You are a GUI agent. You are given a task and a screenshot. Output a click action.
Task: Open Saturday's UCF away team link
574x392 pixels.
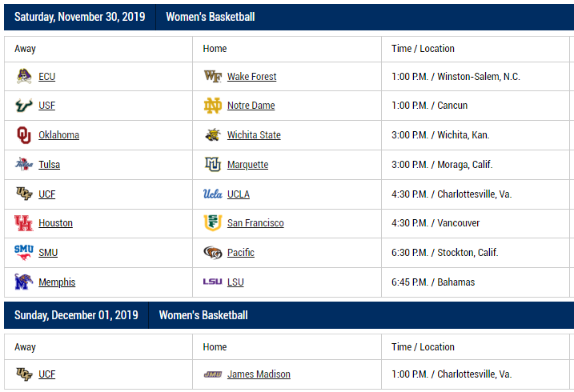coord(46,194)
